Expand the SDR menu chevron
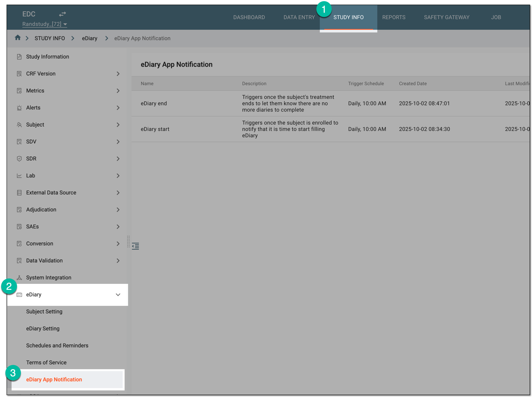Image resolution: width=532 pixels, height=397 pixels. (118, 159)
